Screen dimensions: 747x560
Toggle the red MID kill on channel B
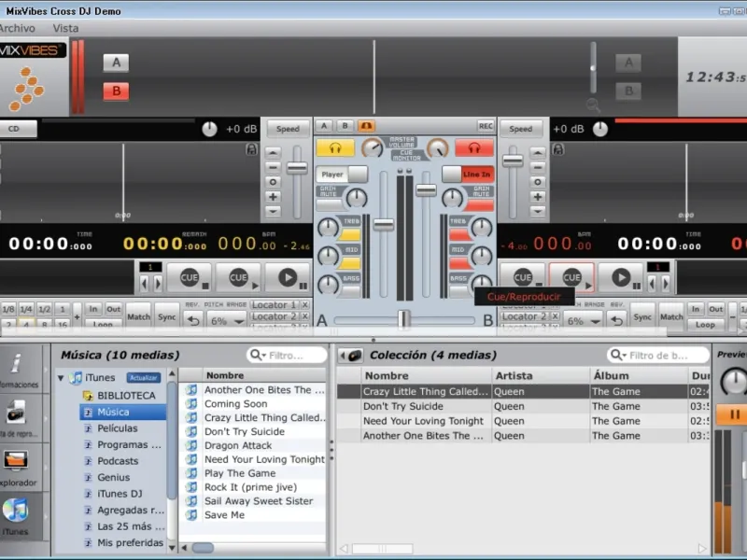459,263
